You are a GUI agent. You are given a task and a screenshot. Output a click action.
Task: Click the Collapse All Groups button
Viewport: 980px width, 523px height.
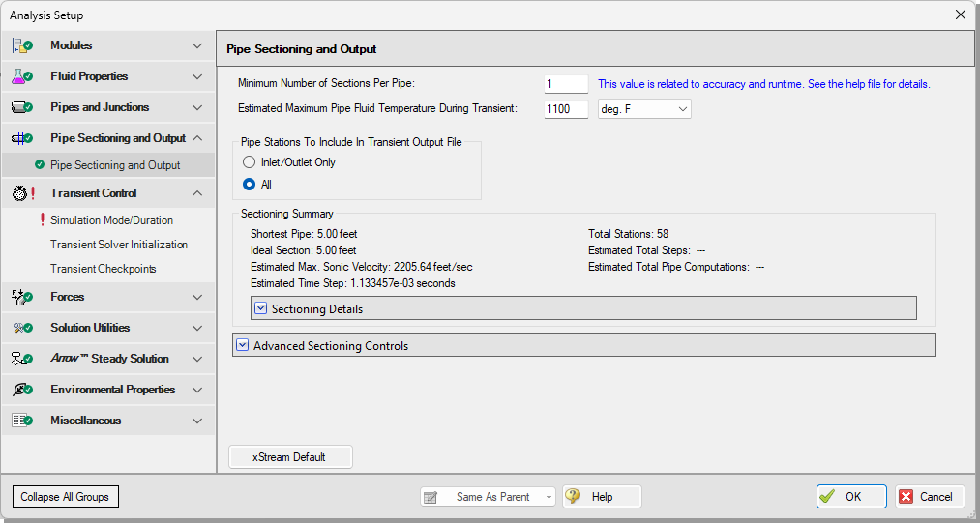point(65,497)
